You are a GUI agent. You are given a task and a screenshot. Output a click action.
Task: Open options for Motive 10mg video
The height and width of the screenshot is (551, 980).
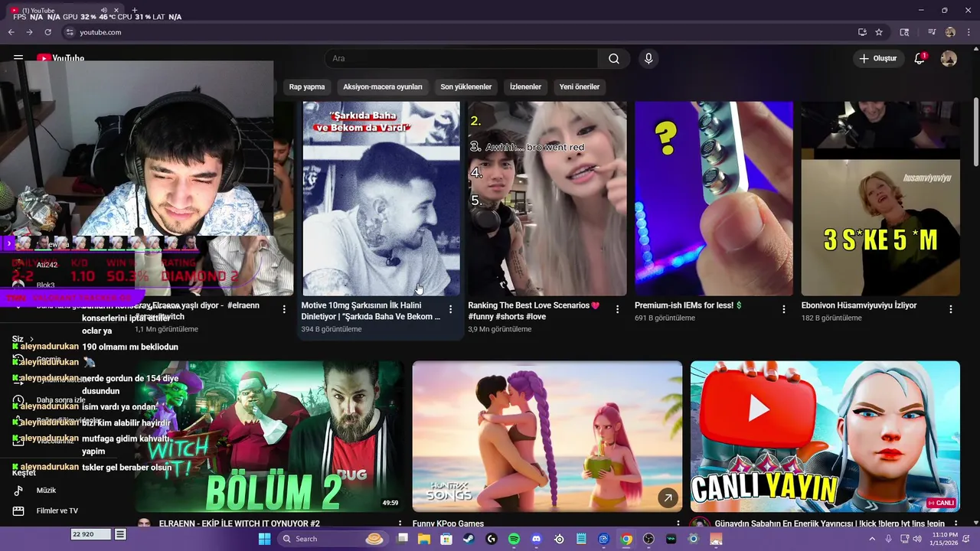pyautogui.click(x=450, y=309)
